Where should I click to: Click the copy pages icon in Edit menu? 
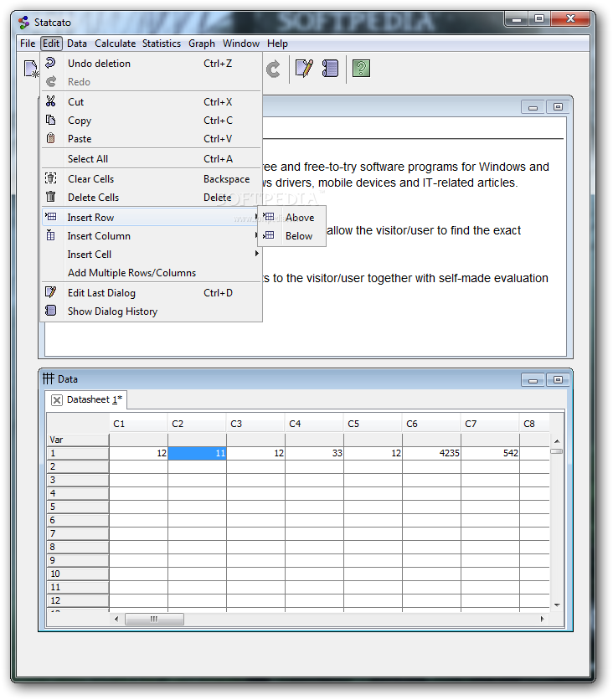coord(51,120)
